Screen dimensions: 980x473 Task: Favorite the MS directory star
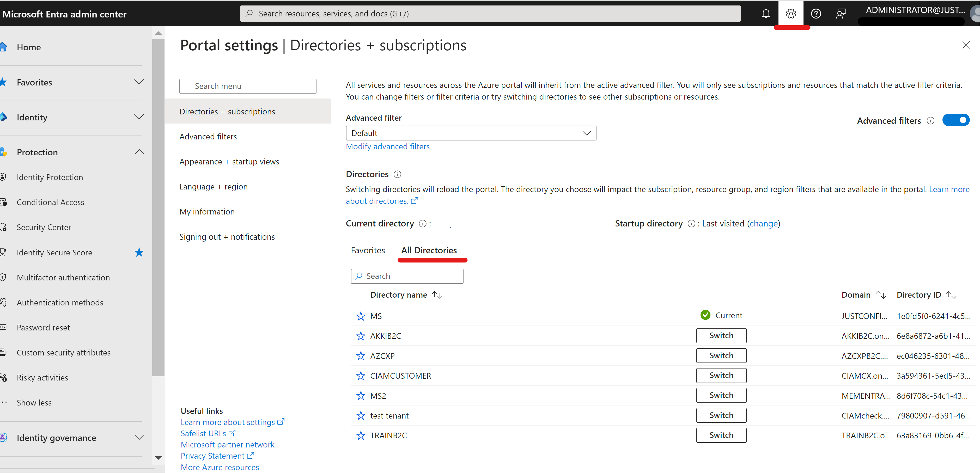click(360, 316)
